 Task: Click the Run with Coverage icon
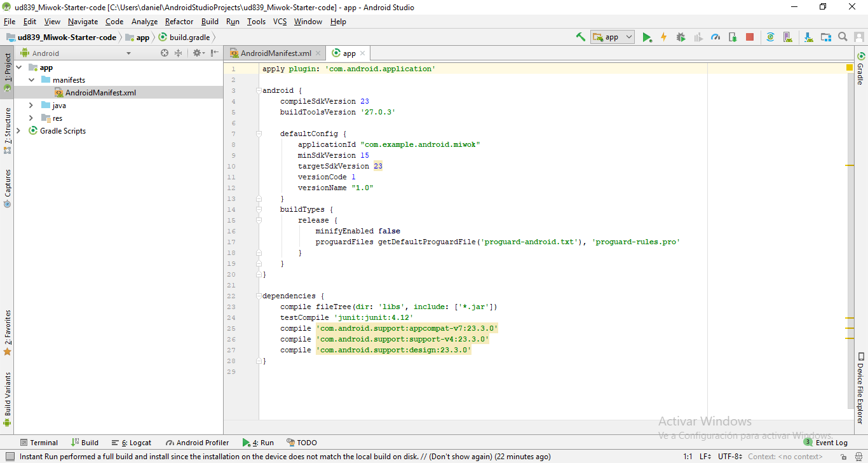click(x=698, y=37)
